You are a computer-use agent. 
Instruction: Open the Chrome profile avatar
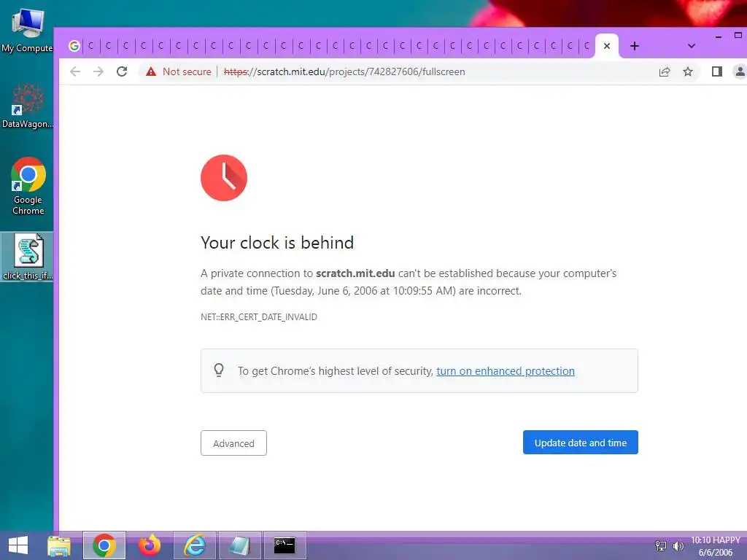tap(740, 71)
